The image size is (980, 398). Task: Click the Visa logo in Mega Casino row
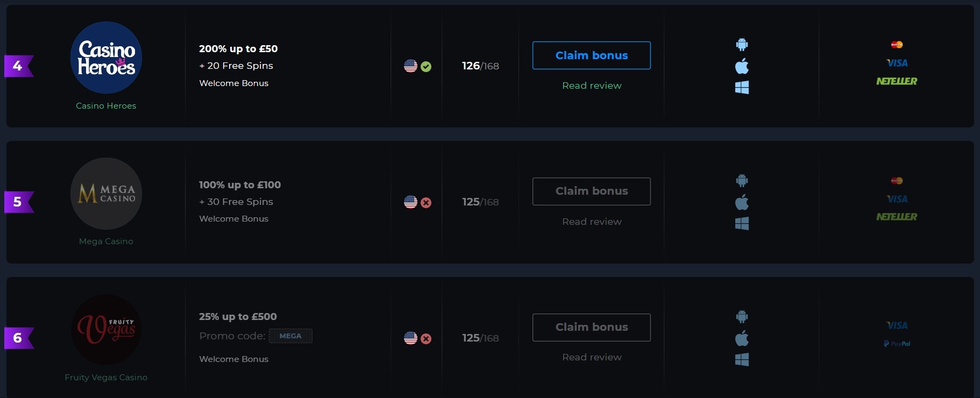pos(897,199)
